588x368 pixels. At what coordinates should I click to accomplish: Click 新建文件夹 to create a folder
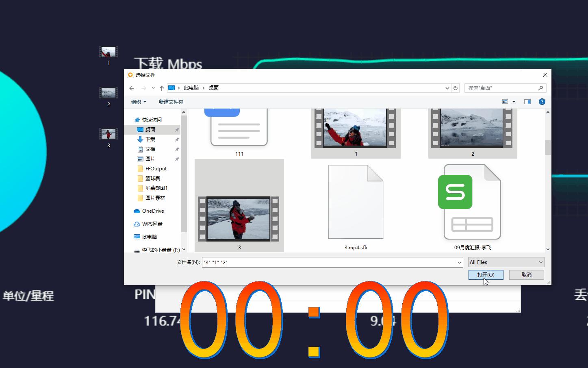[x=171, y=102]
